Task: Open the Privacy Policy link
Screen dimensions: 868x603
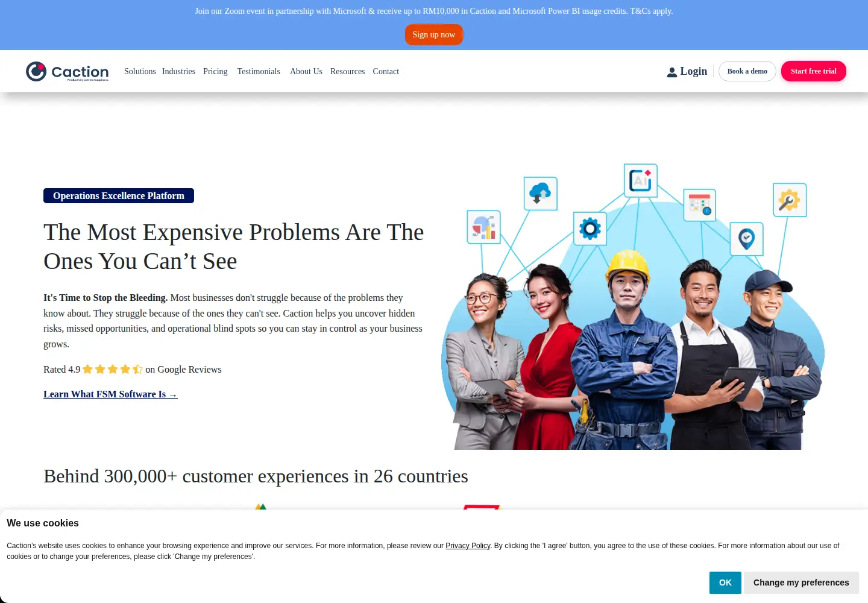Action: [x=468, y=546]
